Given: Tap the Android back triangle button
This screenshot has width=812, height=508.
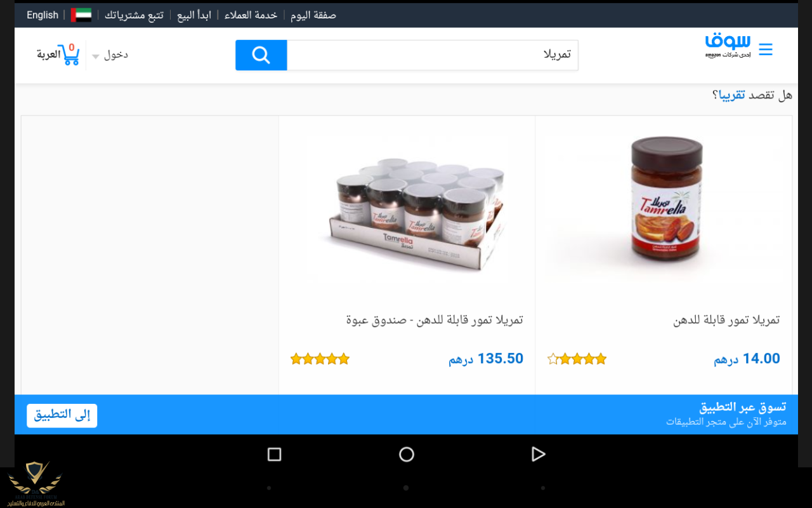Looking at the screenshot, I should pyautogui.click(x=538, y=454).
